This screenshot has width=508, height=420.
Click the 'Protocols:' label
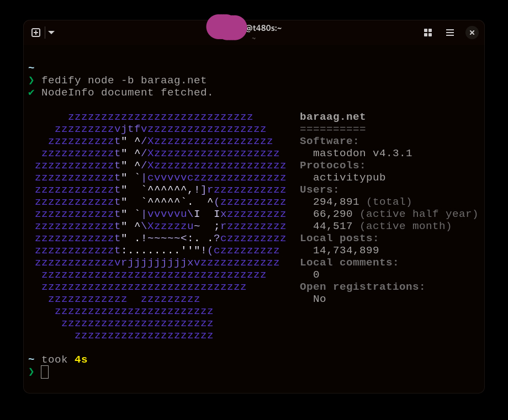coord(332,165)
